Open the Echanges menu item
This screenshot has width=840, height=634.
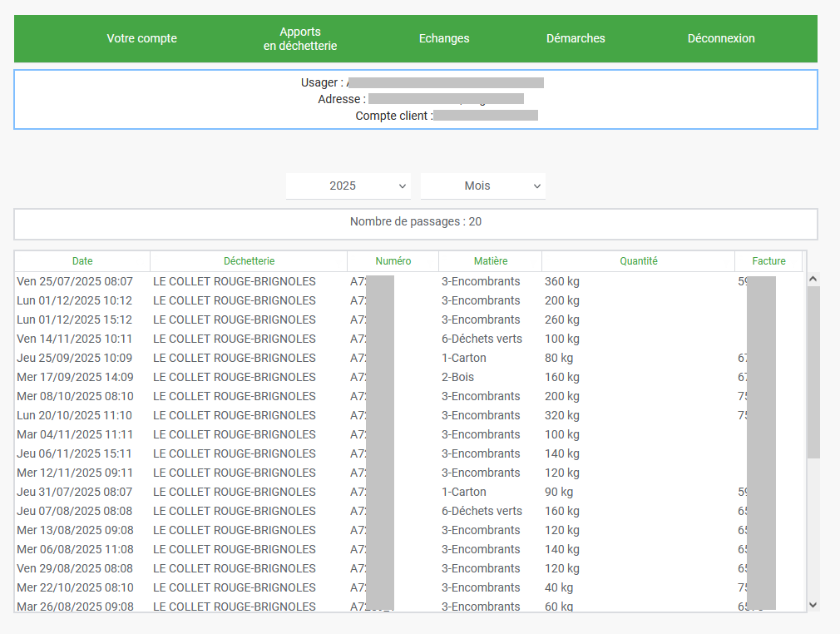click(x=444, y=38)
